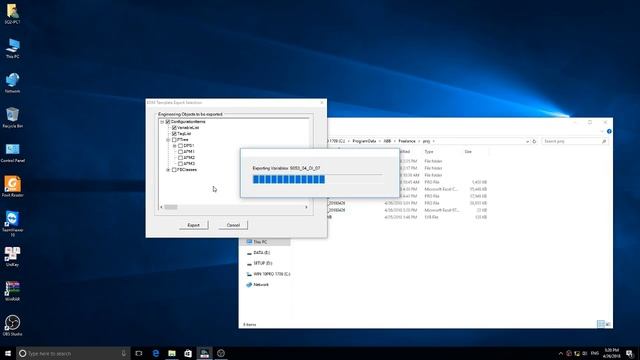640x360 pixels.
Task: Click ProgramData in Explorer address path
Action: [364, 141]
